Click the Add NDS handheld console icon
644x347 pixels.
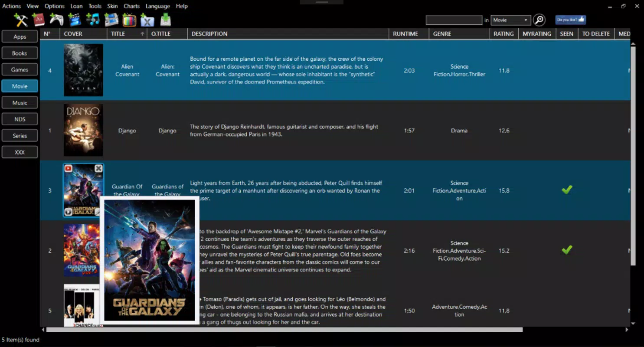pyautogui.click(x=111, y=20)
